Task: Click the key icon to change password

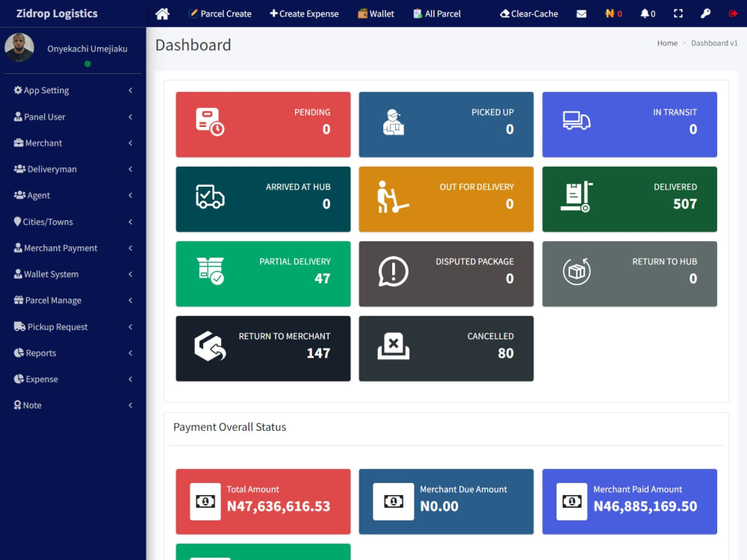Action: (706, 13)
